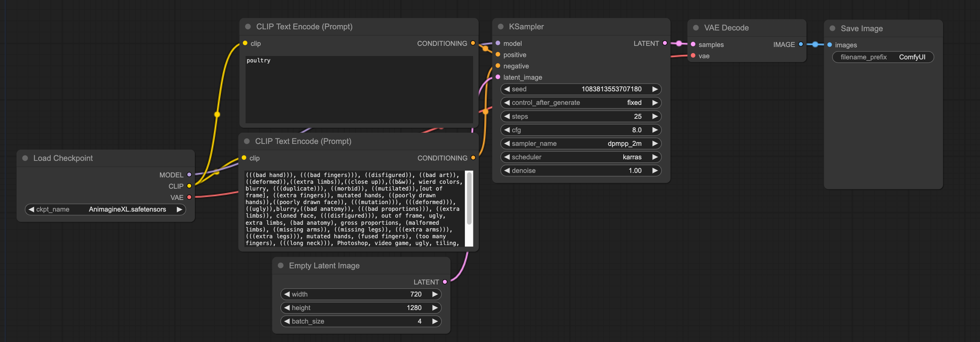
Task: Click the MODEL output socket on Load Checkpoint
Action: (x=189, y=175)
